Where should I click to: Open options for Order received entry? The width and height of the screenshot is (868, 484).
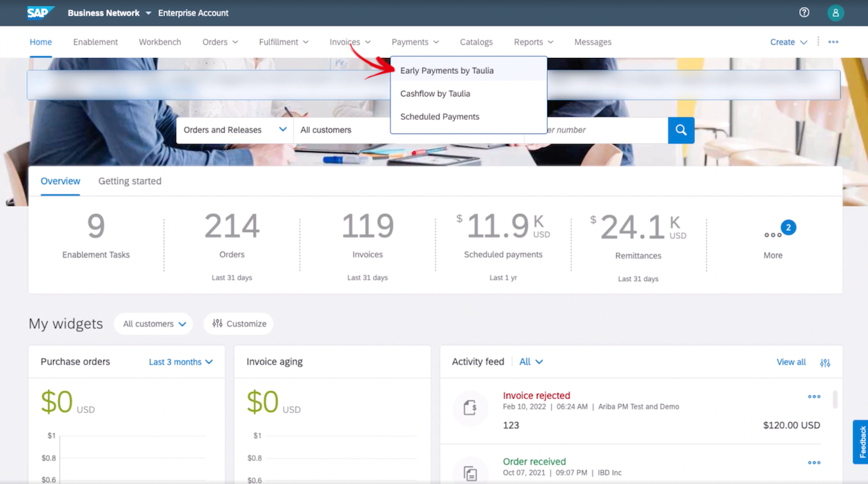(814, 463)
